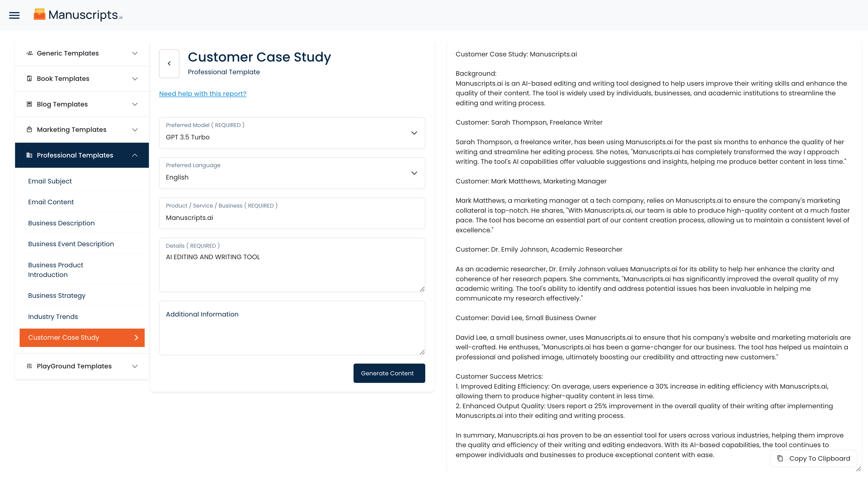Click the Blog Templates icon

tap(29, 104)
